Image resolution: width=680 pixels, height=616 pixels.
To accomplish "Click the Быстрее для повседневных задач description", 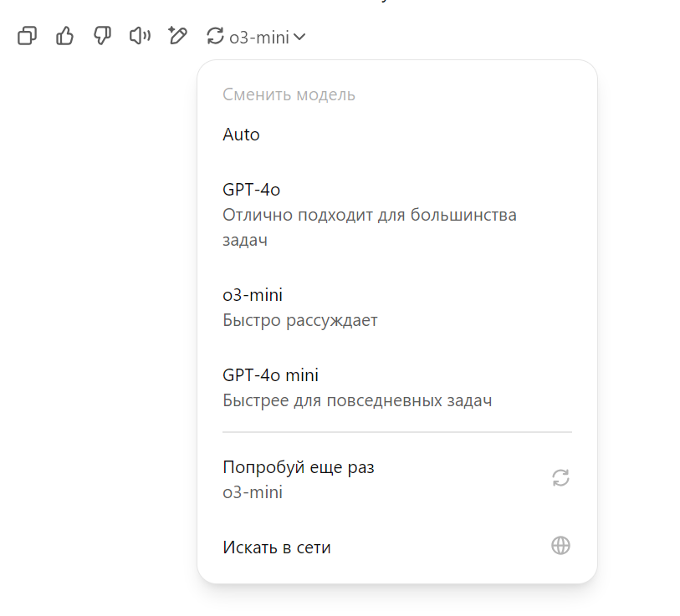I will pyautogui.click(x=357, y=401).
